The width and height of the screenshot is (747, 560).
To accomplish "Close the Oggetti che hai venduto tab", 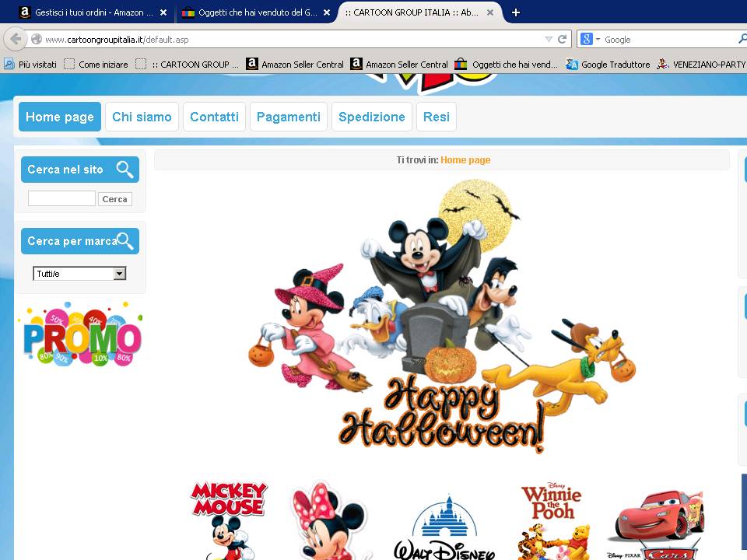I will pyautogui.click(x=327, y=12).
